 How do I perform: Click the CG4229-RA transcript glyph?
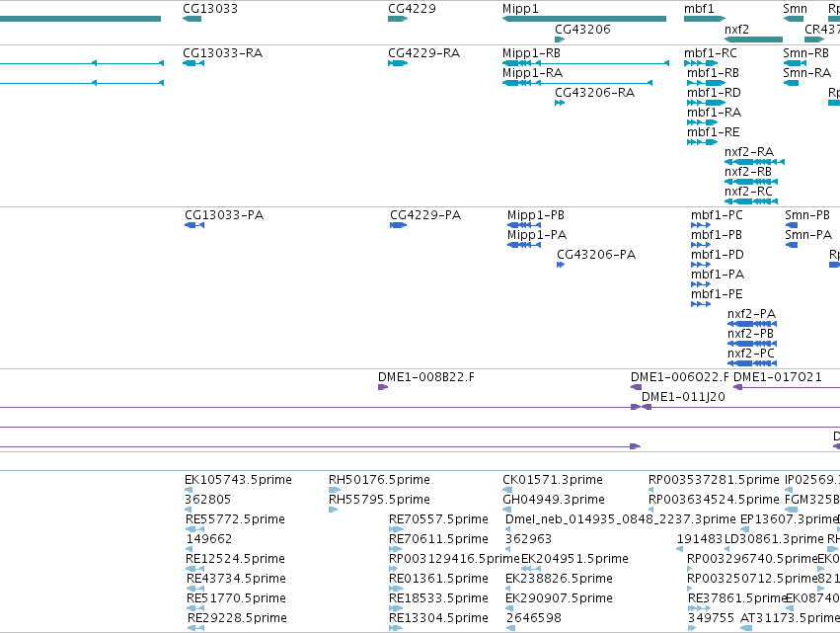coord(398,63)
